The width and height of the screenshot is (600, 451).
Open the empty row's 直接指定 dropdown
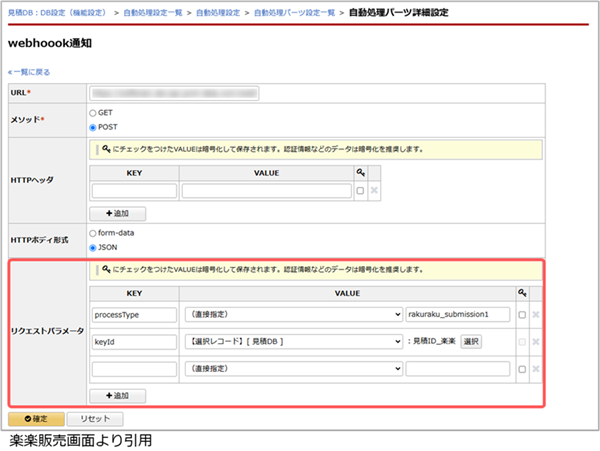pos(292,369)
